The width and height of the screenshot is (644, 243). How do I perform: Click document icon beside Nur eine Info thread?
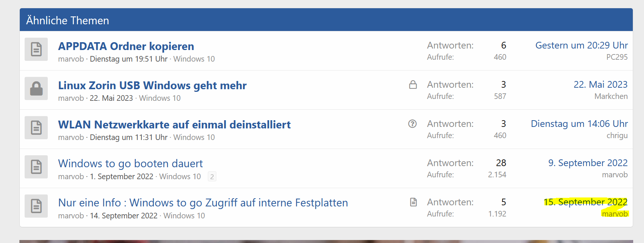[x=36, y=206]
